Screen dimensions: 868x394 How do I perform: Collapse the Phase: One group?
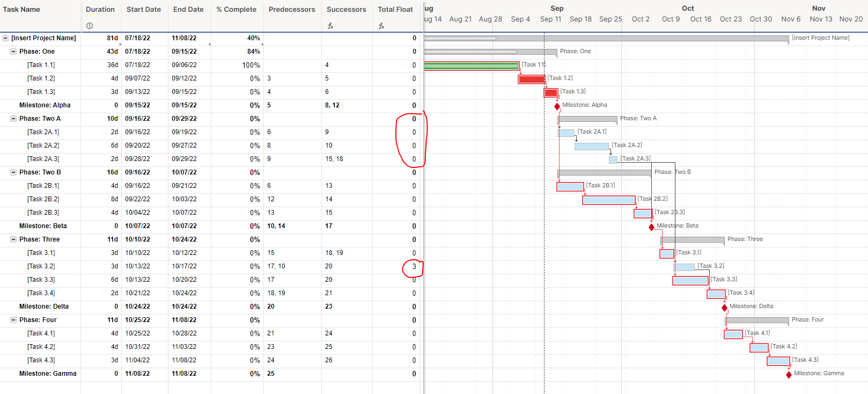pyautogui.click(x=13, y=52)
